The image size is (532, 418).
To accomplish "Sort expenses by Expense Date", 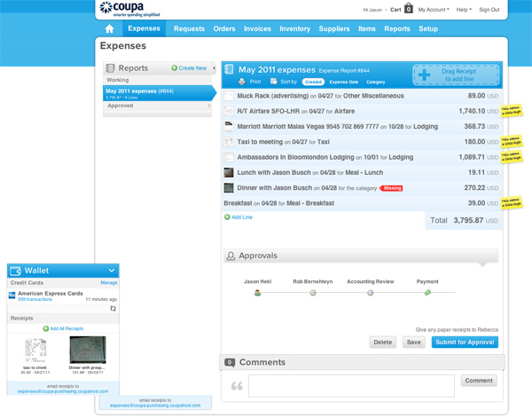I will click(344, 82).
